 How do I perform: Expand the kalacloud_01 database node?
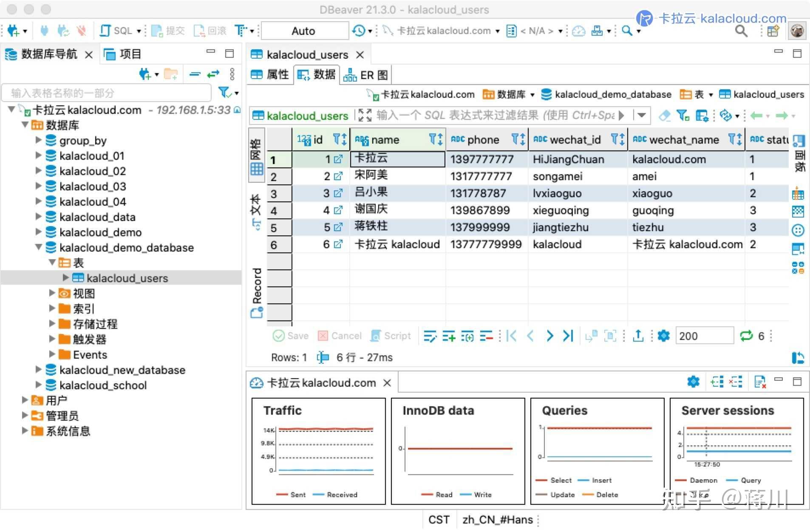(38, 156)
